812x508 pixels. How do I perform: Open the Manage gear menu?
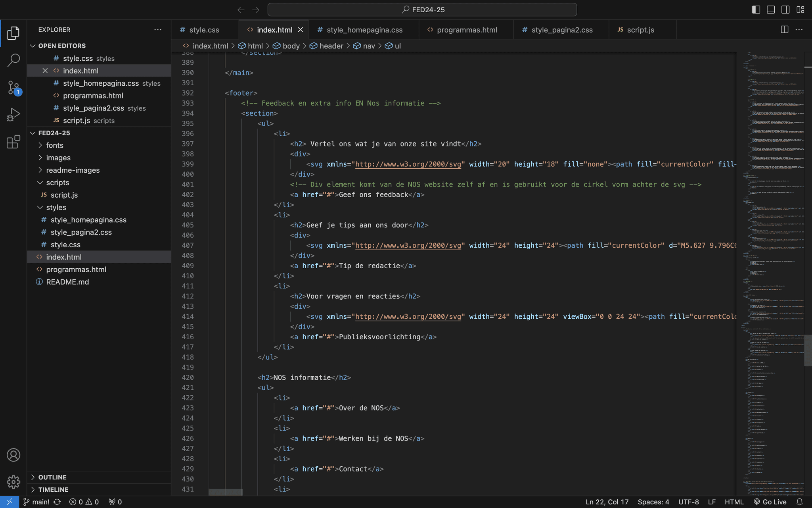coord(13,482)
